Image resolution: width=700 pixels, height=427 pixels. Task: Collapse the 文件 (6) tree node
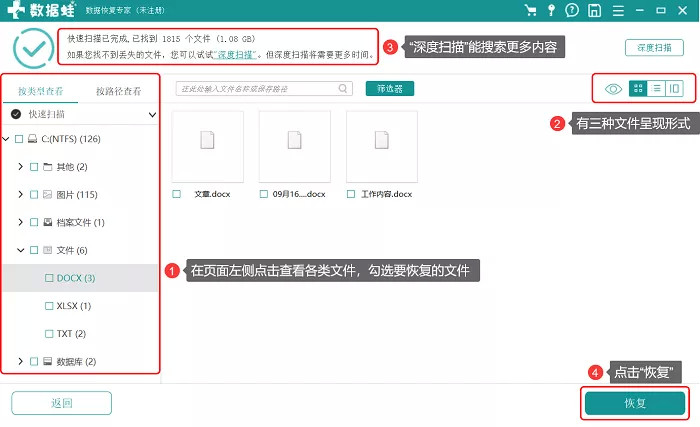point(20,250)
